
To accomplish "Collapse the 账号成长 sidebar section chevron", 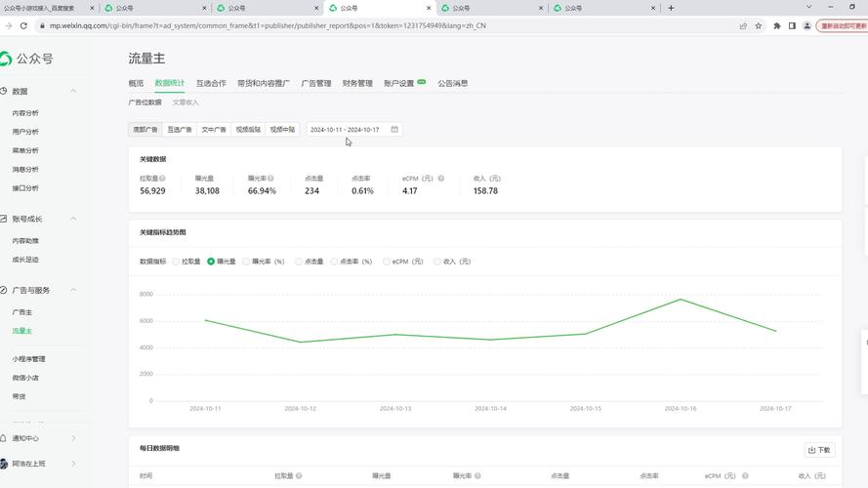I will pyautogui.click(x=73, y=219).
